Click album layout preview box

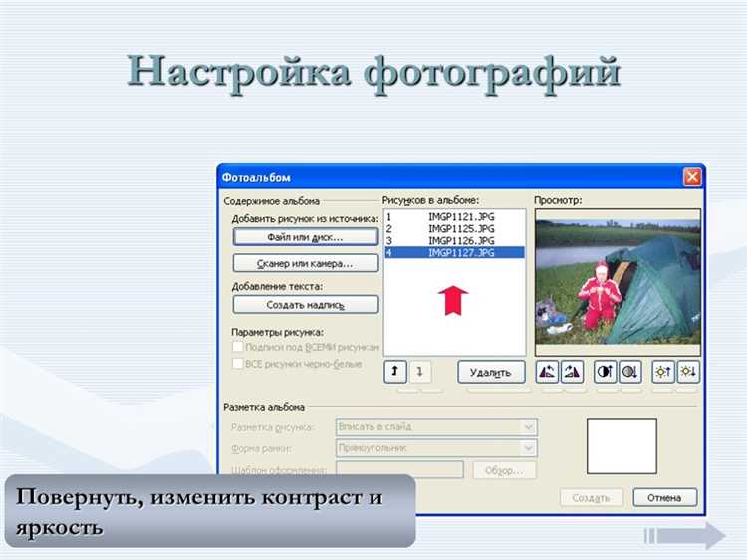pyautogui.click(x=622, y=446)
